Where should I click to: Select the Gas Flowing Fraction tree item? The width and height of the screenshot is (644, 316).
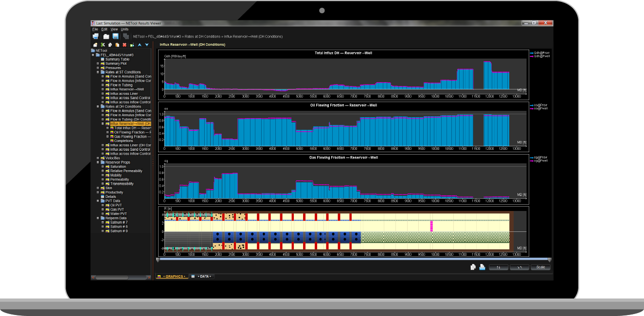point(133,137)
